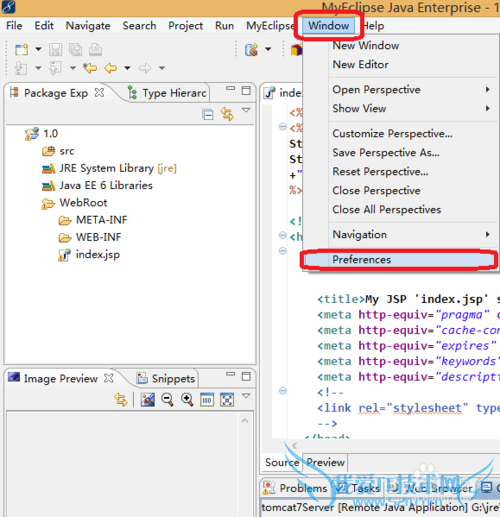Select Java EE 6 Libraries entry

click(x=97, y=185)
